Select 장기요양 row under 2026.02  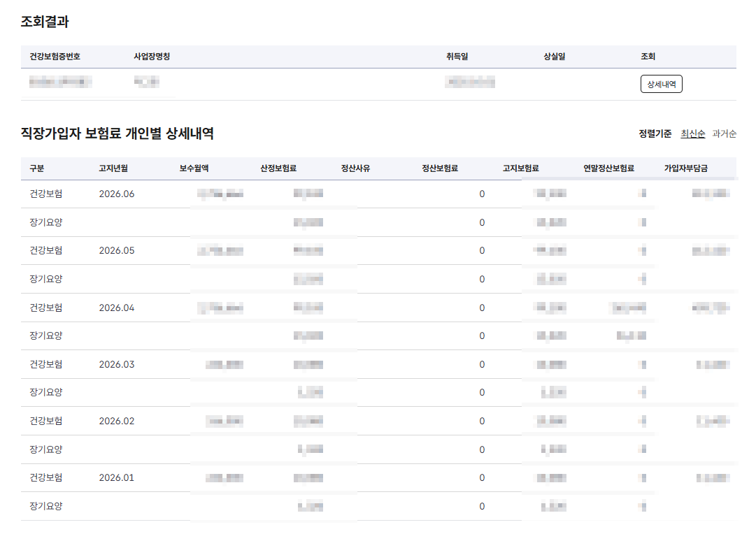pyautogui.click(x=45, y=449)
